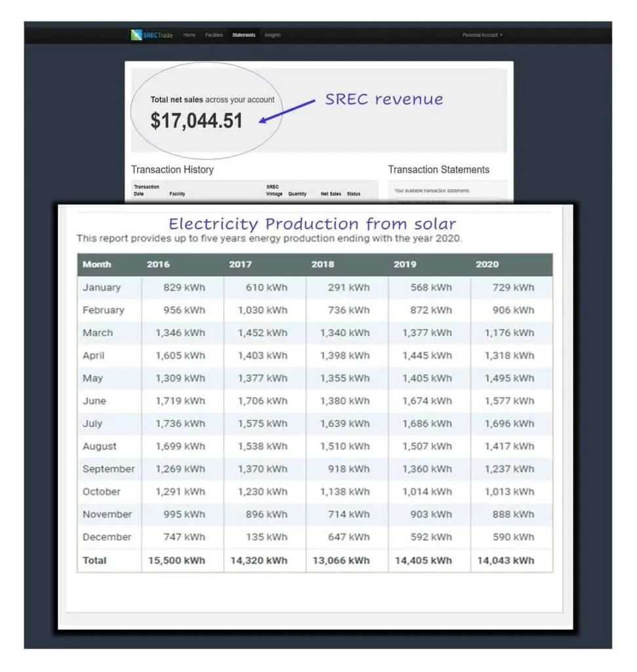Click the $17,044.51 total net sales amount
Screen dimensions: 637x672
(x=196, y=121)
